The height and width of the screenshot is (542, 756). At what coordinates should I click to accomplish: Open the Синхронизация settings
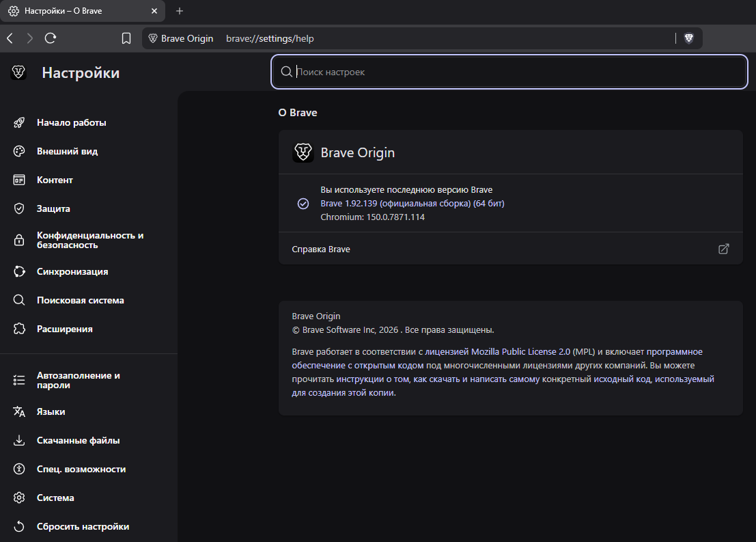click(72, 271)
